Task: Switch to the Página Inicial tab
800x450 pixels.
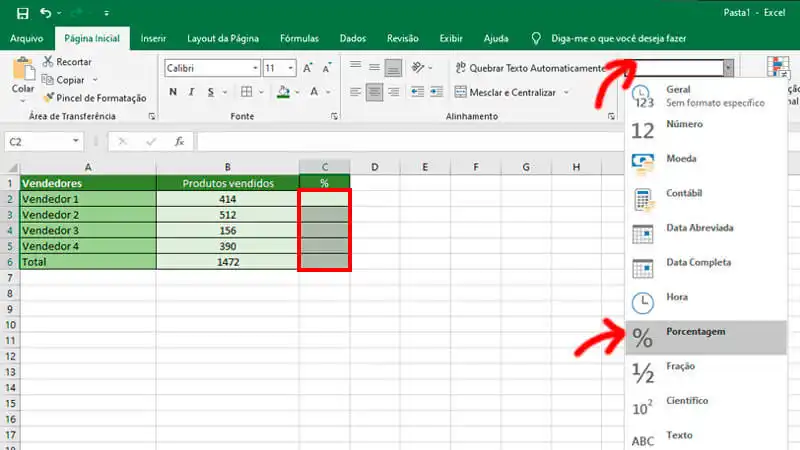Action: point(92,39)
